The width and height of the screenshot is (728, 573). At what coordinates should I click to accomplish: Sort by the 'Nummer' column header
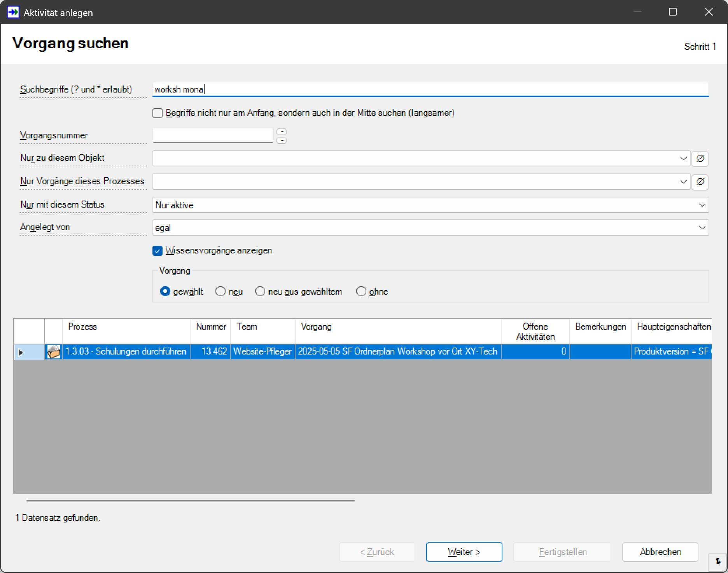(210, 331)
